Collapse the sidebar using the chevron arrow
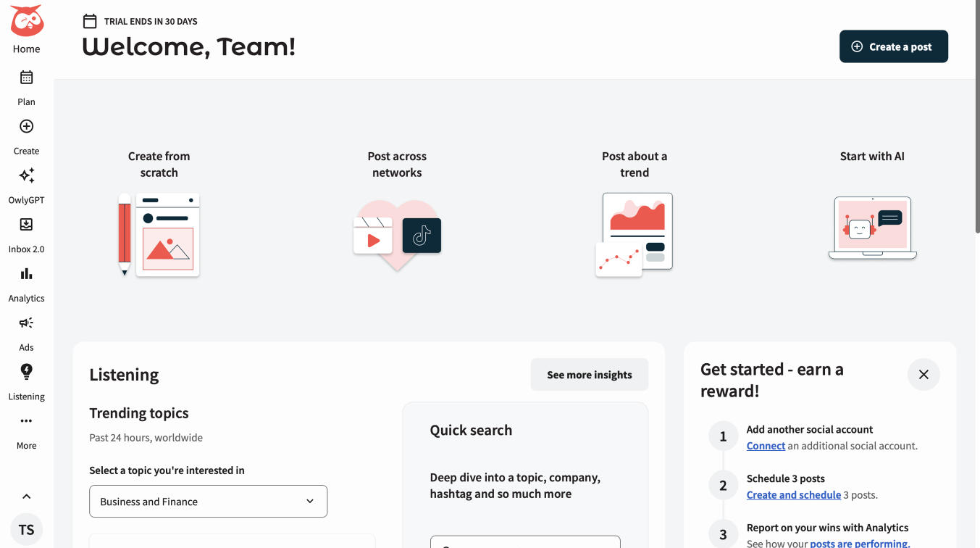The image size is (980, 548). tap(26, 496)
